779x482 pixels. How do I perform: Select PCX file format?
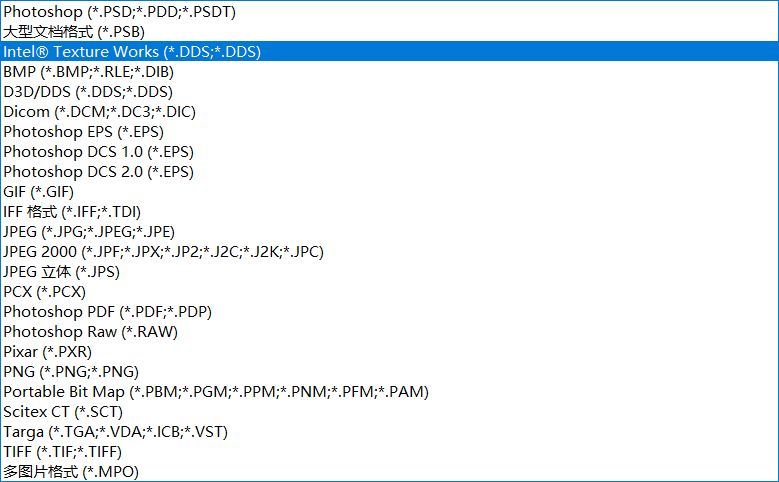point(45,292)
